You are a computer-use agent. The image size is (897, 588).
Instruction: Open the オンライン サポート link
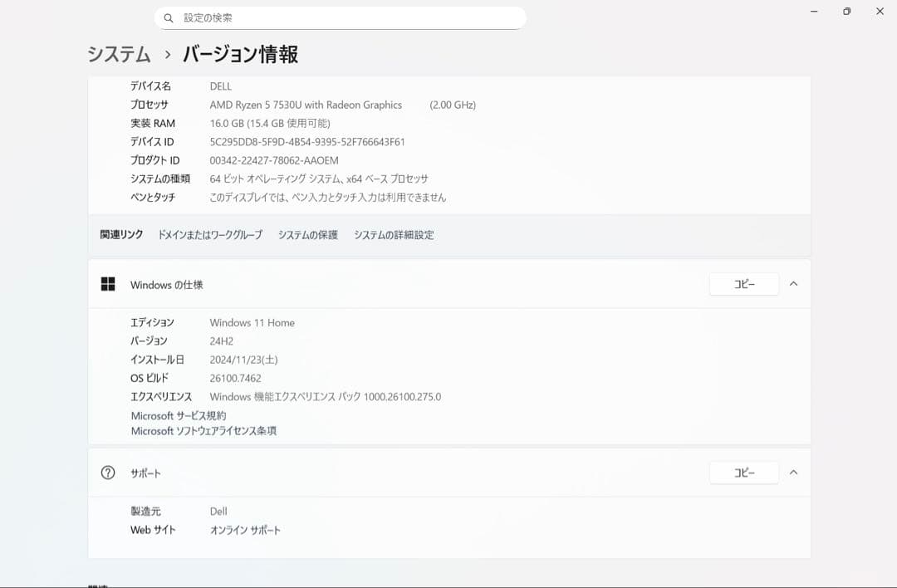click(x=245, y=529)
